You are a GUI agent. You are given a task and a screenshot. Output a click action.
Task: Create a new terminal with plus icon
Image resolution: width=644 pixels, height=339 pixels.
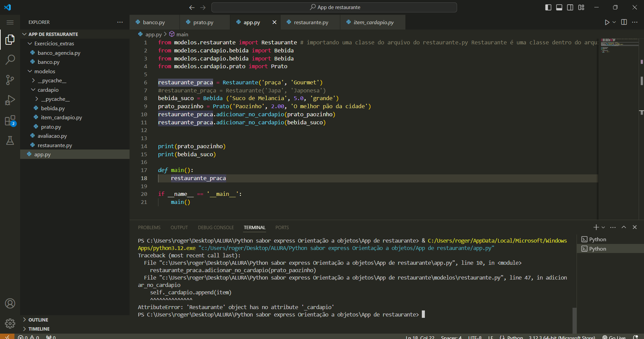click(596, 227)
